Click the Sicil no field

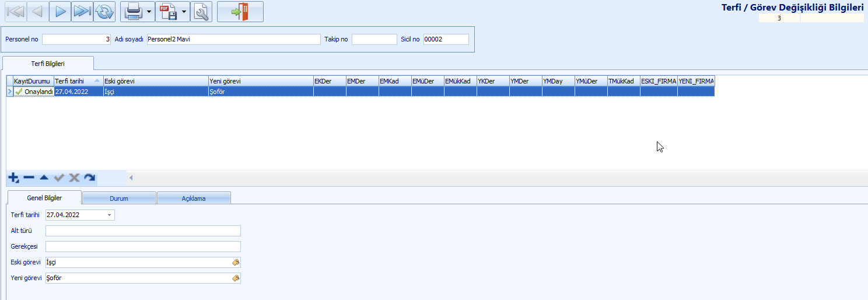coord(446,39)
